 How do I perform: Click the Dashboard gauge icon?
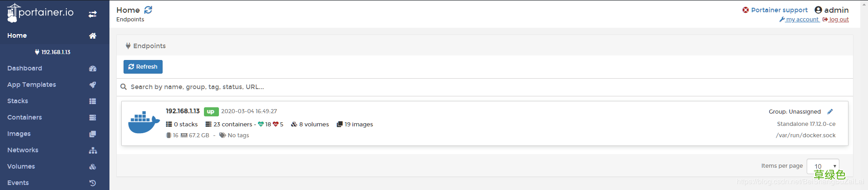coord(93,69)
